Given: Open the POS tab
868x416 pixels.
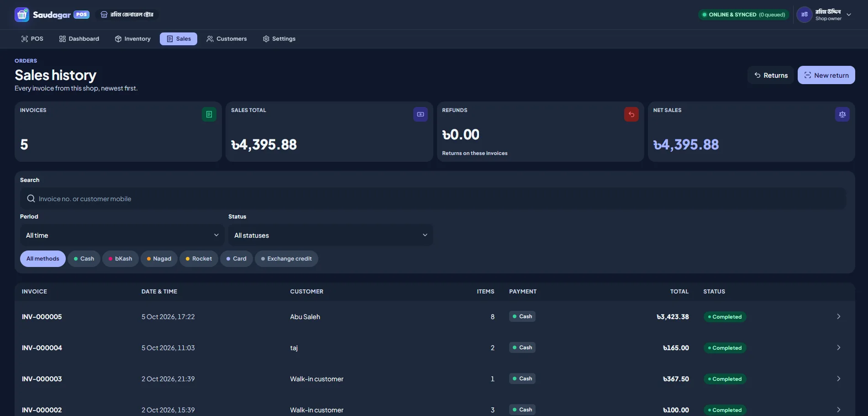Looking at the screenshot, I should (x=32, y=39).
